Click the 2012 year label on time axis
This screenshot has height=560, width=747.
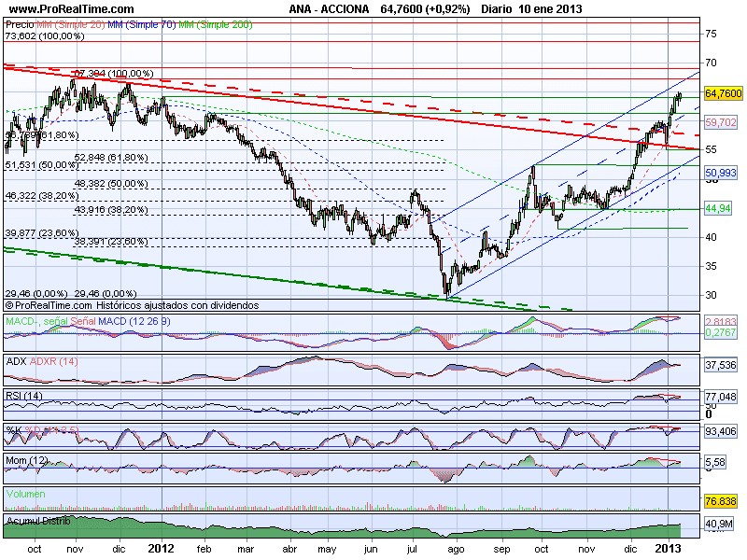(162, 549)
